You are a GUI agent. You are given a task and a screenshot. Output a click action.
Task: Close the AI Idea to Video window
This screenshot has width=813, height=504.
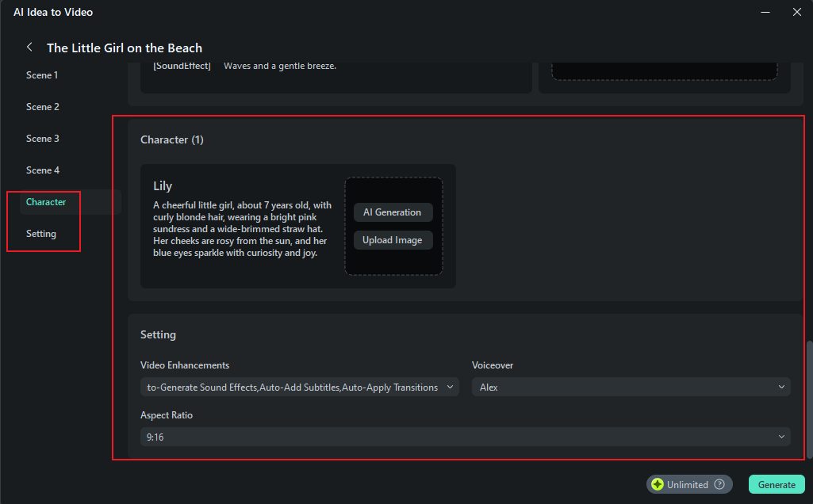(x=796, y=12)
